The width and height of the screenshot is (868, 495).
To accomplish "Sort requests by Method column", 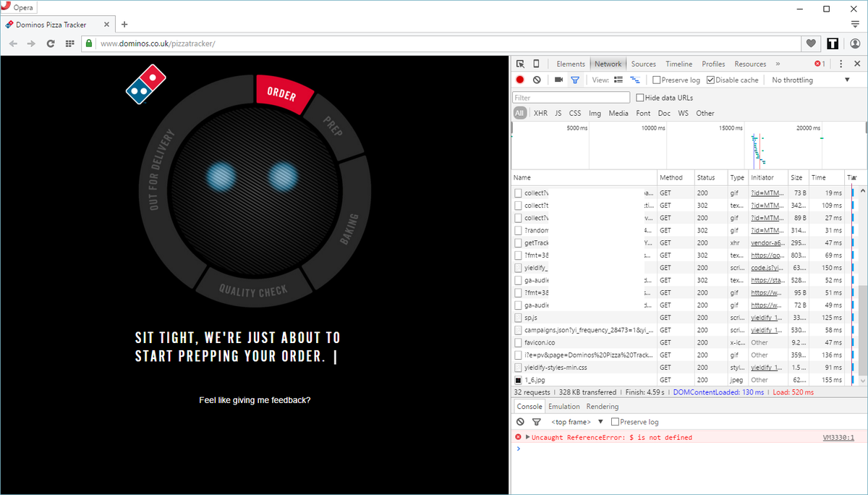I will (x=675, y=177).
